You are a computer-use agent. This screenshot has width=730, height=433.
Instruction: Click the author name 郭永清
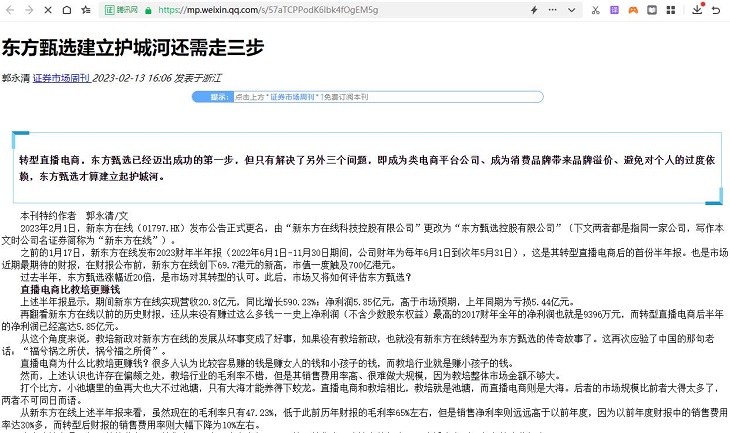[14, 76]
